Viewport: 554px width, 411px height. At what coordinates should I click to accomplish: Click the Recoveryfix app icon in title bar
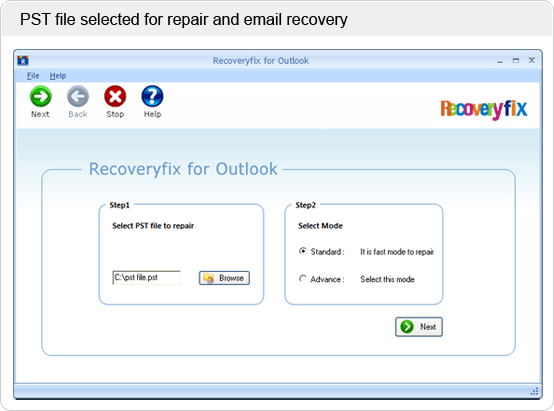coord(23,60)
